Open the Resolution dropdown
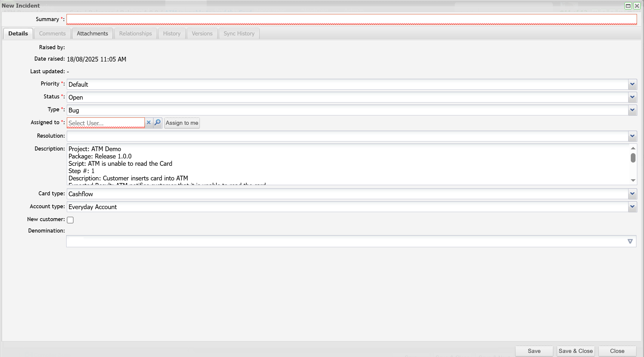 (632, 136)
